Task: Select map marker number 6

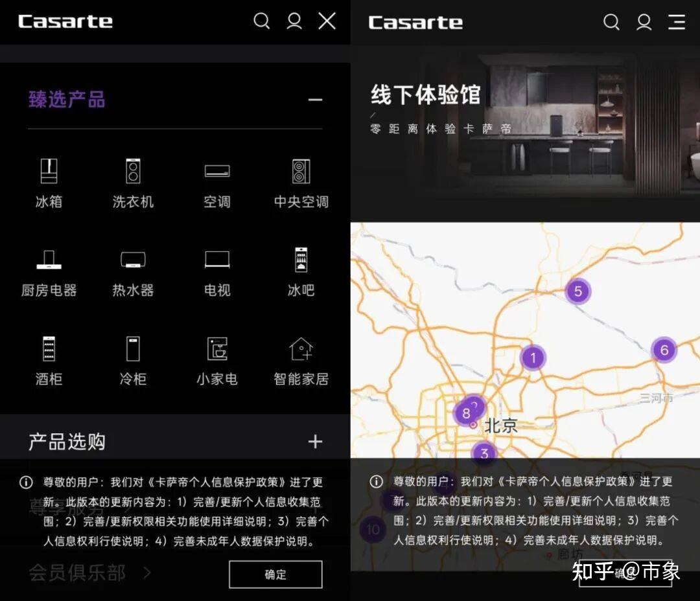Action: tap(664, 350)
